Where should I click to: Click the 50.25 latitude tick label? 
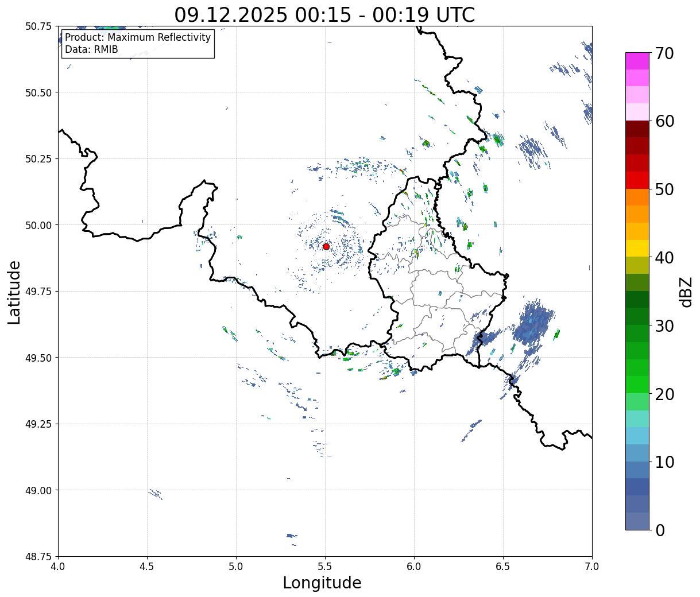(x=38, y=159)
